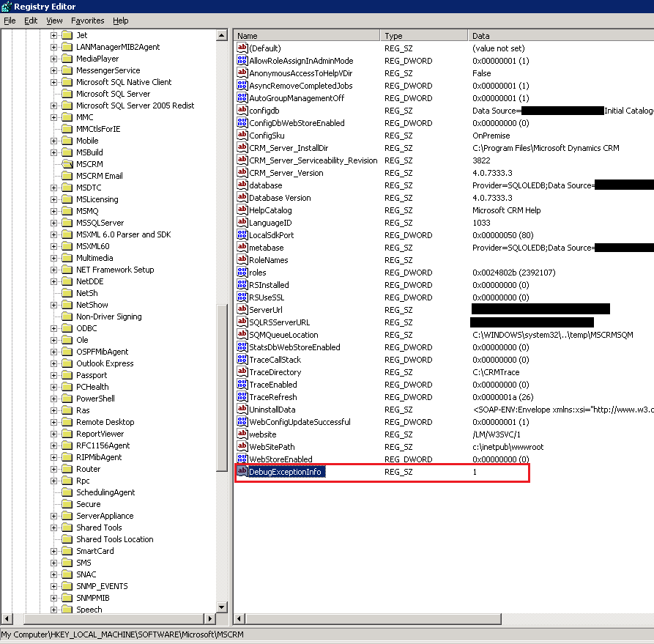Sort values by the Type column header

pyautogui.click(x=424, y=35)
